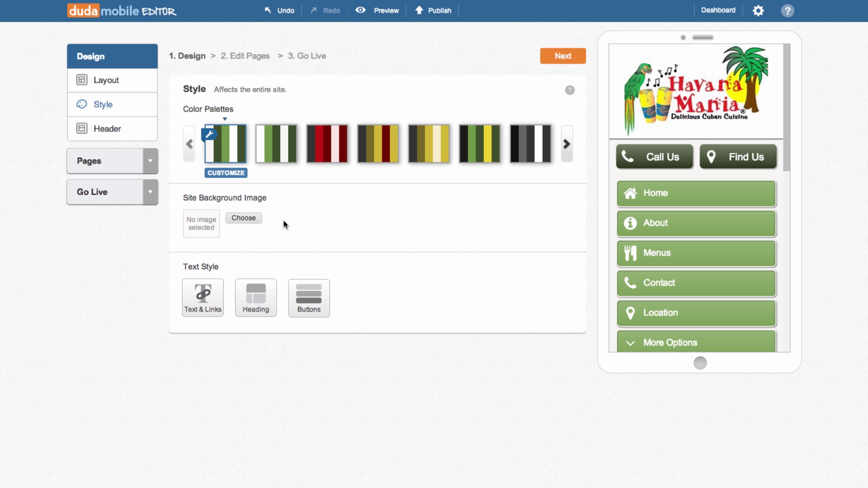Image resolution: width=868 pixels, height=488 pixels.
Task: Click the phone's round home button
Action: click(x=700, y=363)
